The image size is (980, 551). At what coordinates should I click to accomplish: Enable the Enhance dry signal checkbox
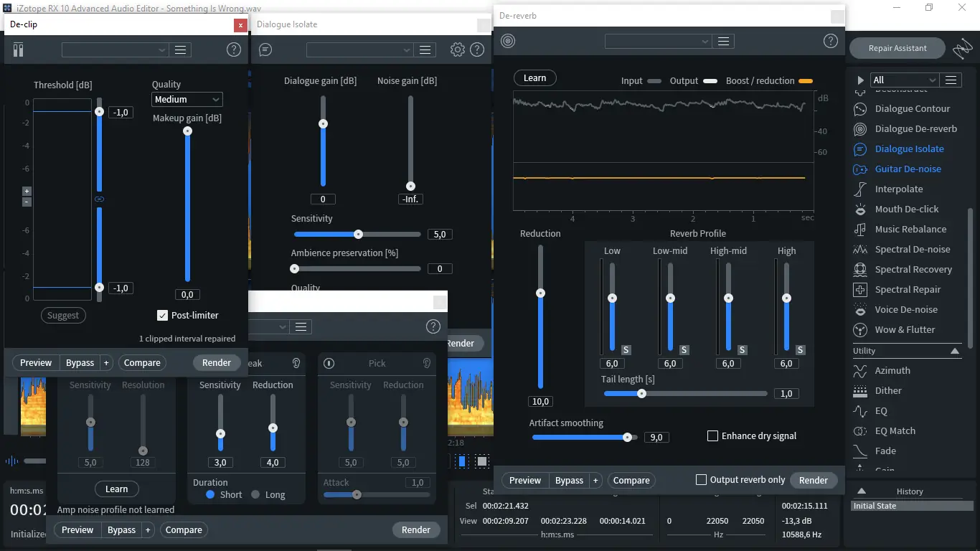coord(712,435)
